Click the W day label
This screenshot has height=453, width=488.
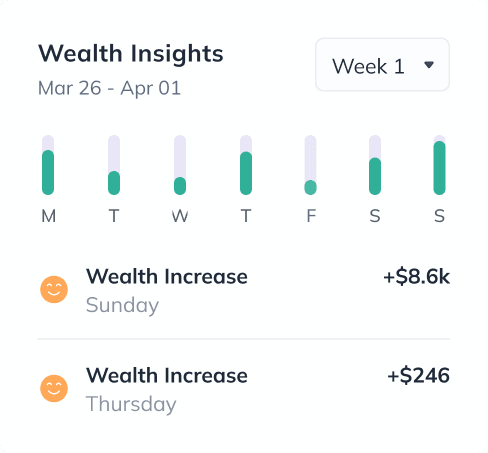point(180,216)
